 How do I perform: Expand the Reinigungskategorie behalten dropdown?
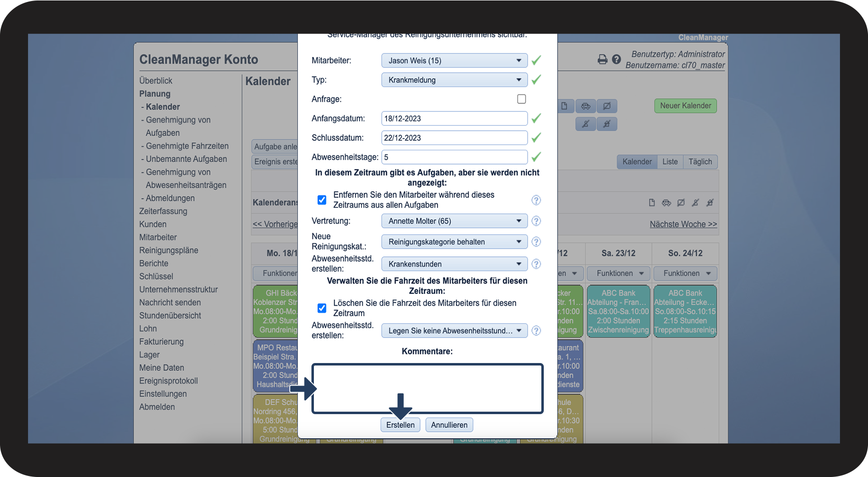(454, 242)
